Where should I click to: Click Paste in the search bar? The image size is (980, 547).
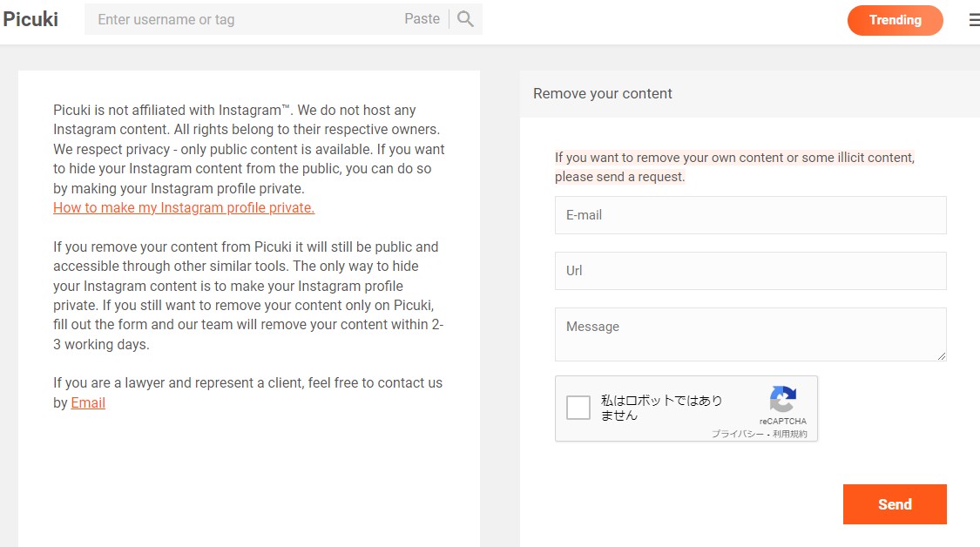tap(422, 18)
